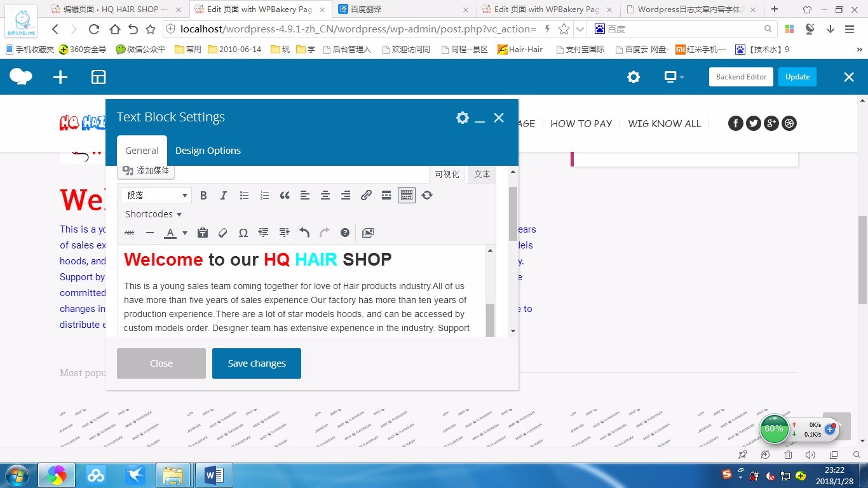Open Text Block Settings gear options

(x=463, y=118)
